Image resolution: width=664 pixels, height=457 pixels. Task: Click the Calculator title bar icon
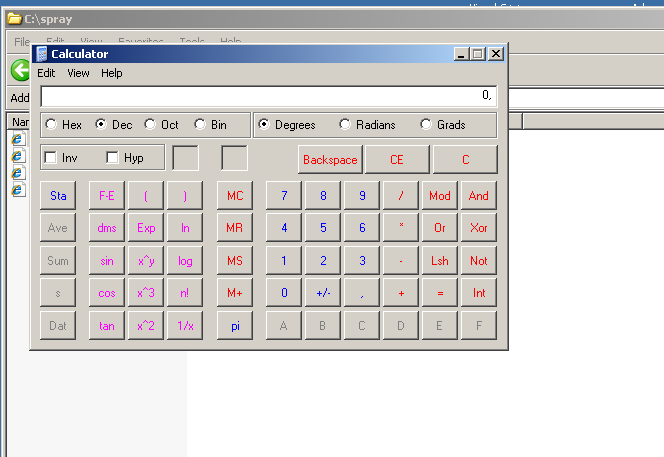pyautogui.click(x=41, y=54)
